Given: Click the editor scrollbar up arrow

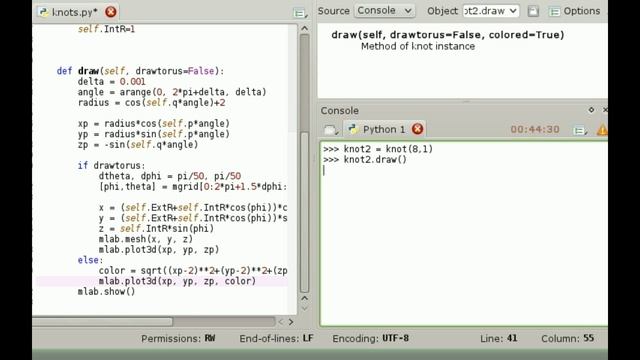Looking at the screenshot, I should point(304,28).
